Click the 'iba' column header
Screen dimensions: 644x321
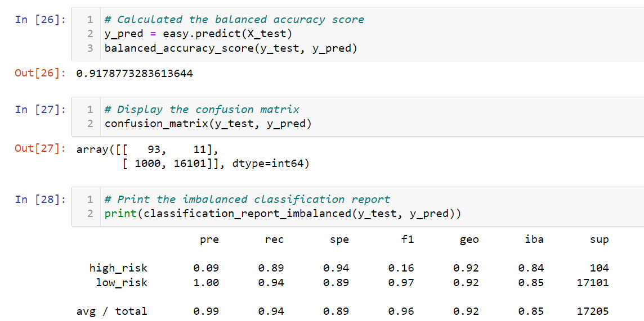[534, 240]
